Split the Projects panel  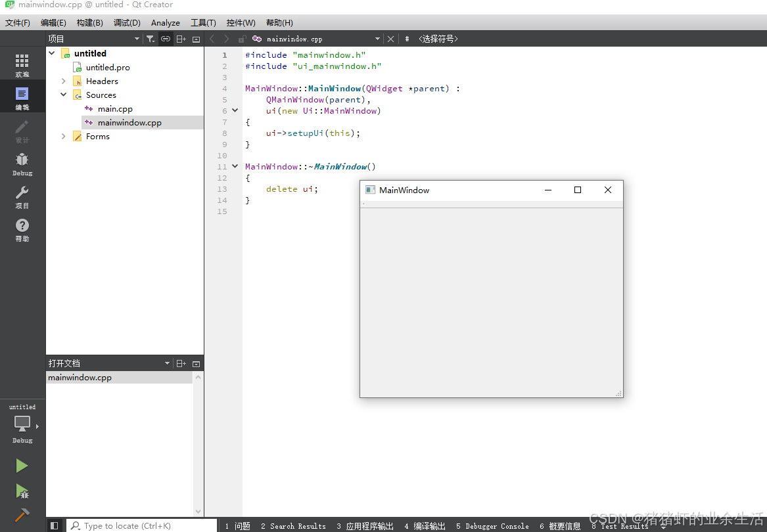(x=181, y=39)
